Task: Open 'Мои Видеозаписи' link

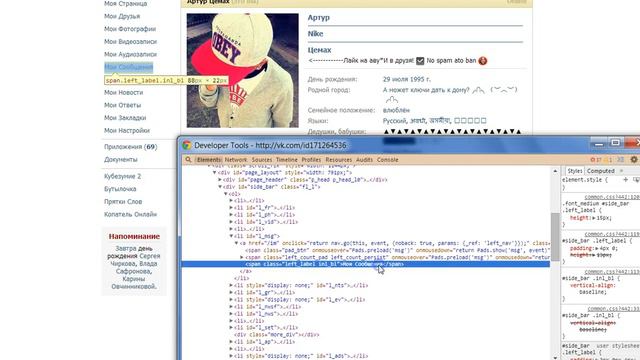Action: [130, 42]
